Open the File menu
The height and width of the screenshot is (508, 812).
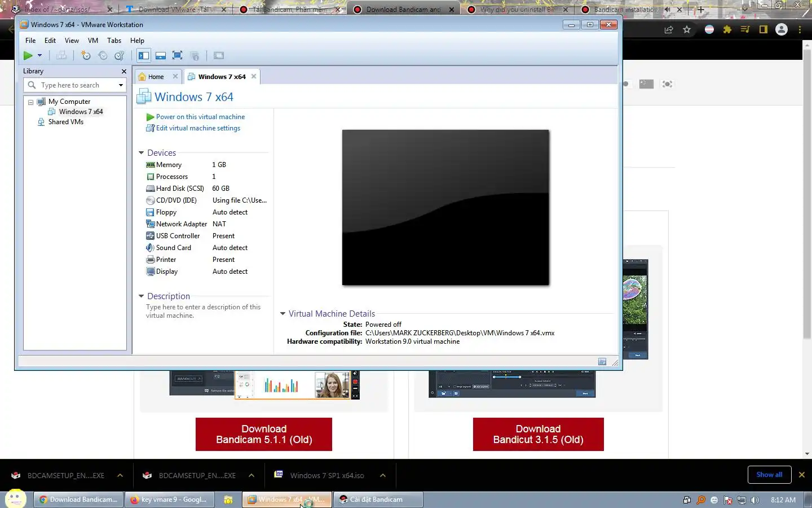coord(30,41)
